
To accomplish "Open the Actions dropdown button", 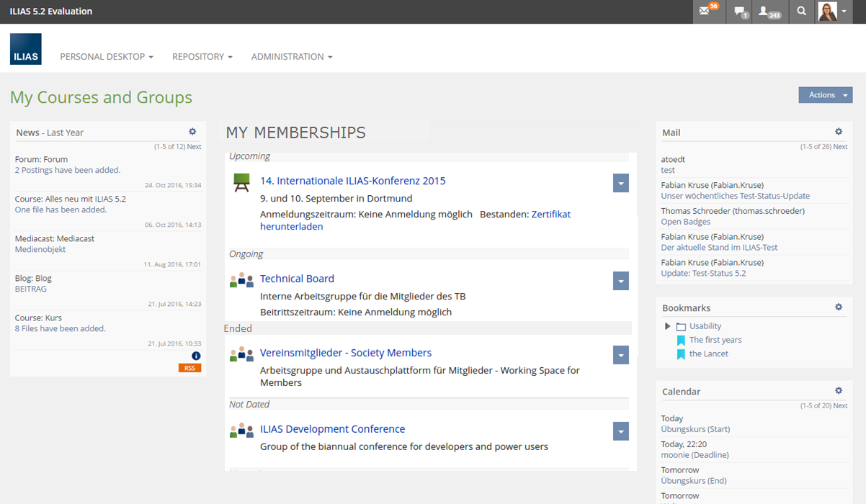I will coord(825,95).
